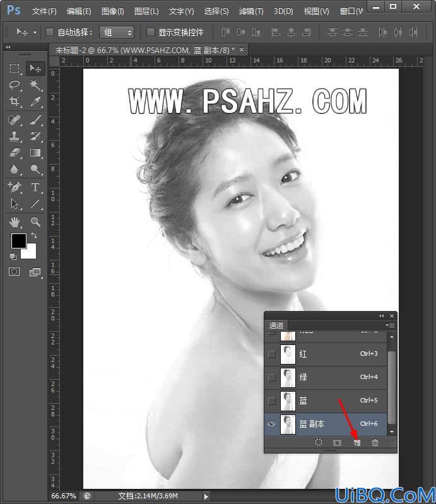
Task: Select the Rectangular Marquee tool
Action: (x=14, y=69)
